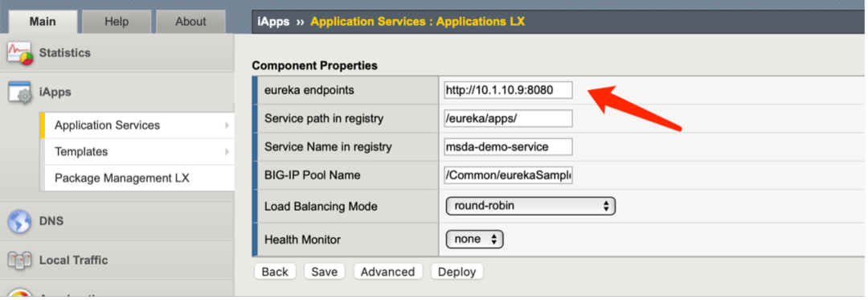Click the BIG-IP Pool Name label

pyautogui.click(x=312, y=175)
